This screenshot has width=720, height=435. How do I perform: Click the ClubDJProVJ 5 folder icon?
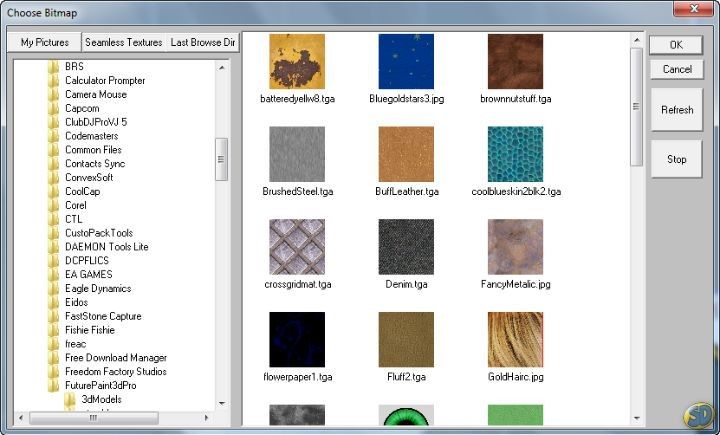(53, 122)
